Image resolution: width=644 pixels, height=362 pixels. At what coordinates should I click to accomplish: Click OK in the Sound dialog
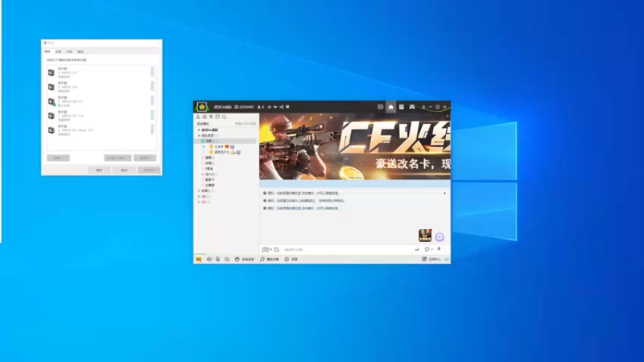coord(99,170)
